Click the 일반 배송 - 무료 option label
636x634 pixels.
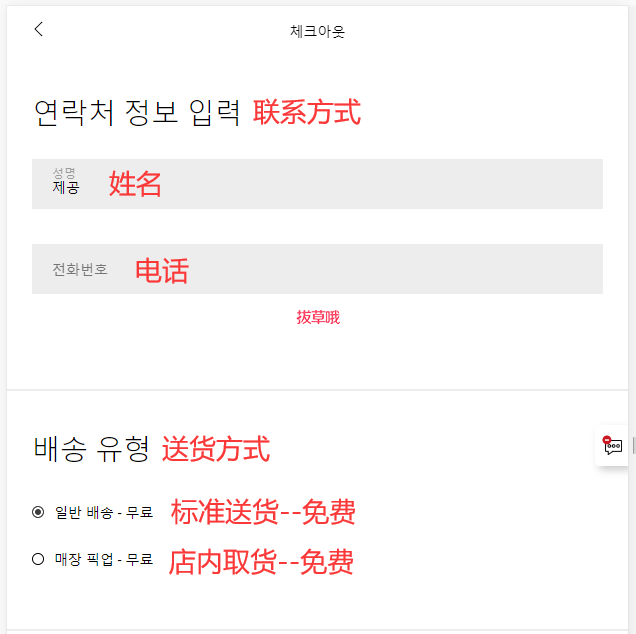[104, 512]
